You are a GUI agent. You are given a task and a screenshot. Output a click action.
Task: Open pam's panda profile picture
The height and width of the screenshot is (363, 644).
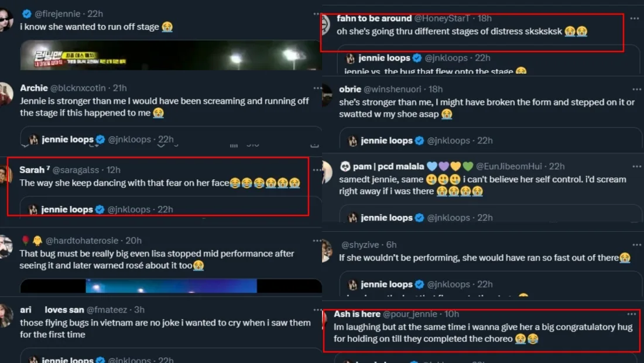tap(327, 172)
